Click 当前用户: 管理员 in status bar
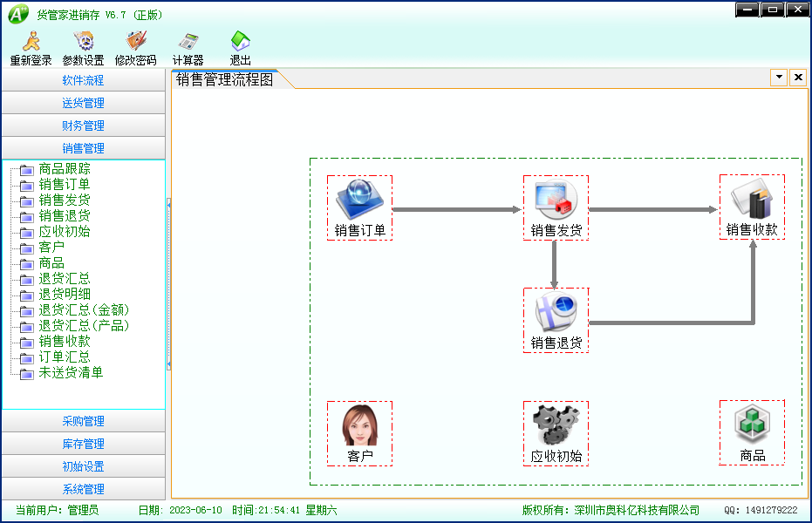The image size is (812, 523). [57, 511]
